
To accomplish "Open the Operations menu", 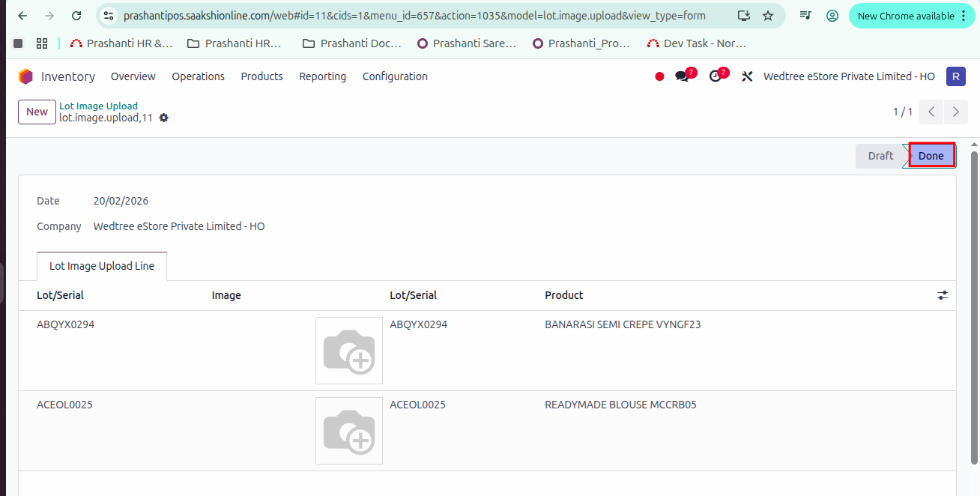I will point(198,76).
